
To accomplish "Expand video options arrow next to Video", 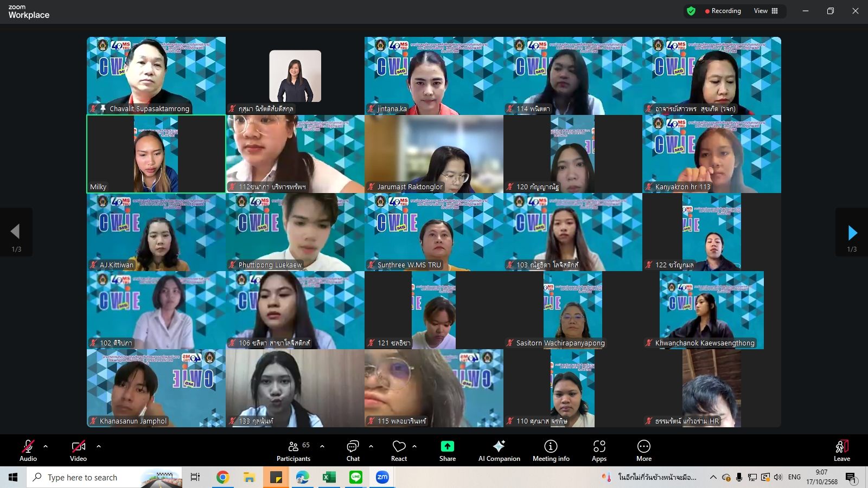I will (x=99, y=446).
